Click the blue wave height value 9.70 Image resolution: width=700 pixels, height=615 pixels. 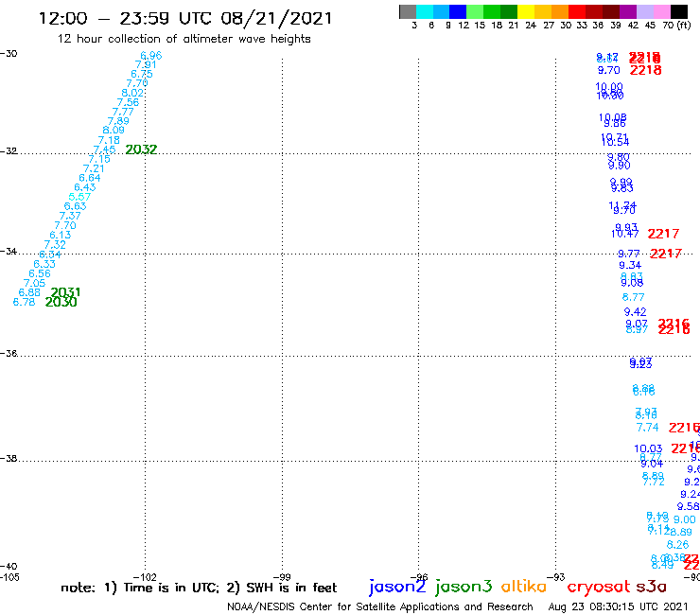(609, 70)
